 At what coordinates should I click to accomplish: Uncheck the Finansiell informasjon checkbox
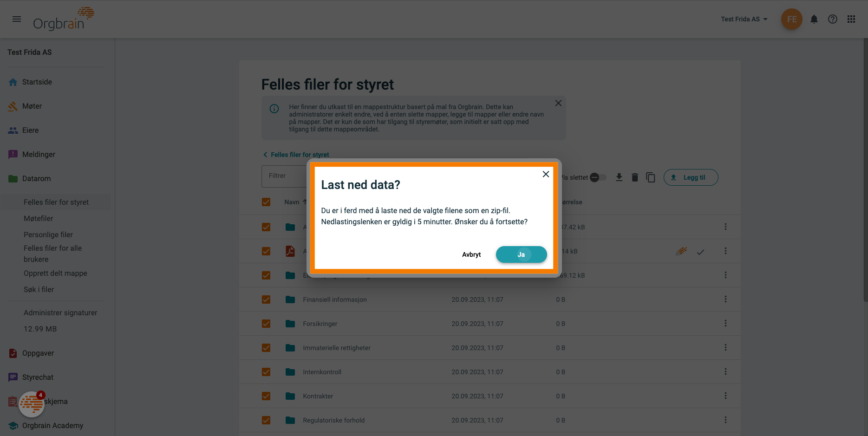click(x=266, y=299)
